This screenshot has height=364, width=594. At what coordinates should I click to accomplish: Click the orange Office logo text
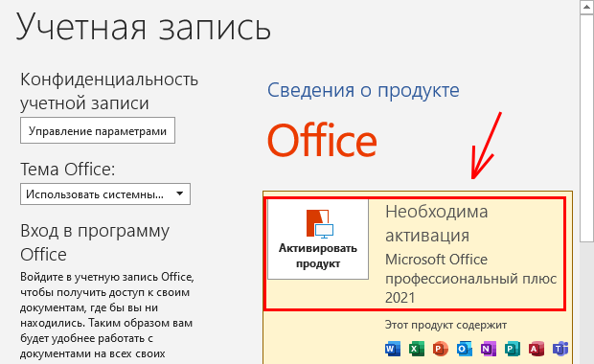(x=322, y=140)
